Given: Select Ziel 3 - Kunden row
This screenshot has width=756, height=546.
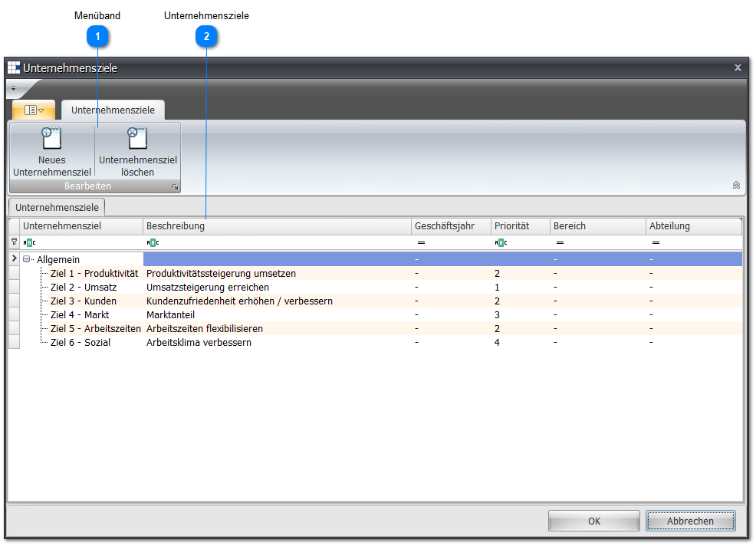Looking at the screenshot, I should tap(380, 301).
